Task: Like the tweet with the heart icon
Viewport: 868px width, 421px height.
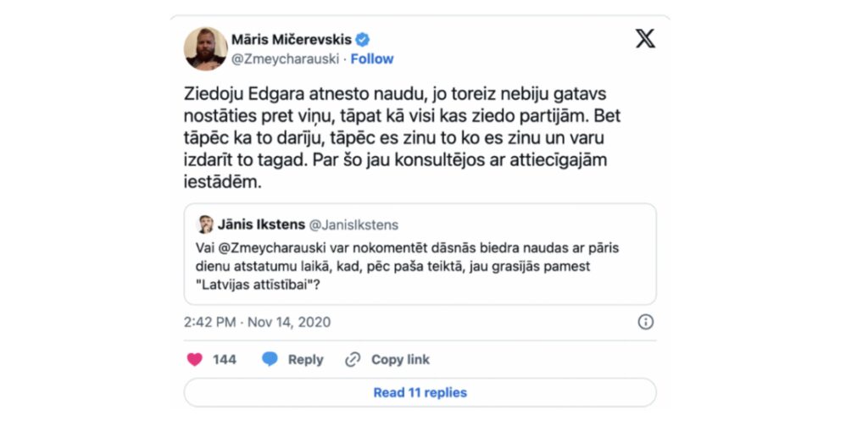Action: [x=194, y=360]
